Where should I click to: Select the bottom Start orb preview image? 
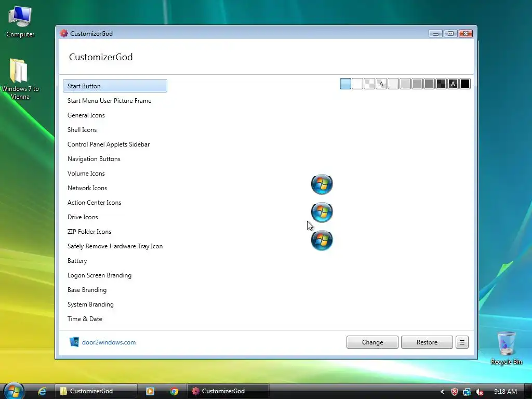[322, 241]
